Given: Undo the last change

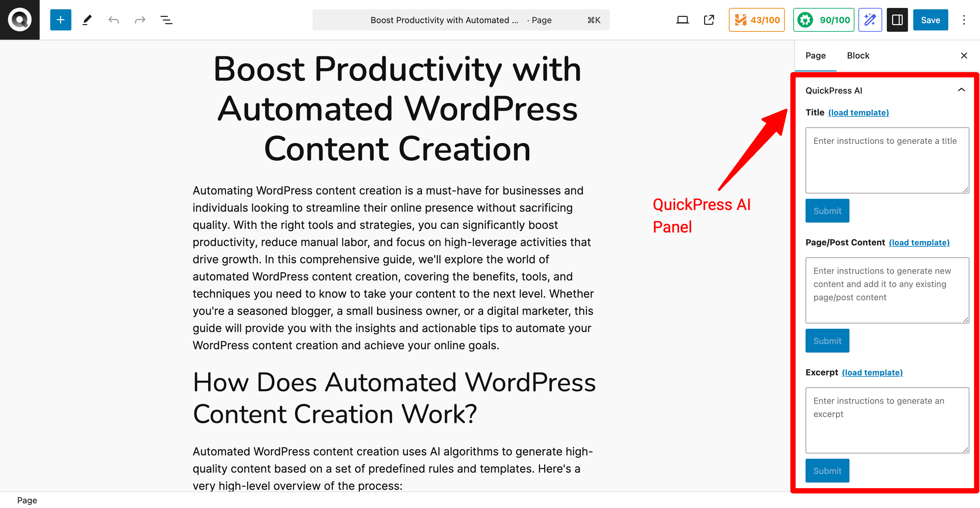Looking at the screenshot, I should [x=113, y=20].
